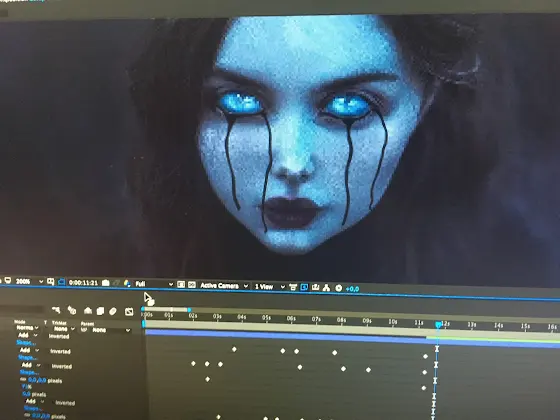Image resolution: width=560 pixels, height=420 pixels.
Task: Open the graph editor icon
Action: pyautogui.click(x=129, y=312)
